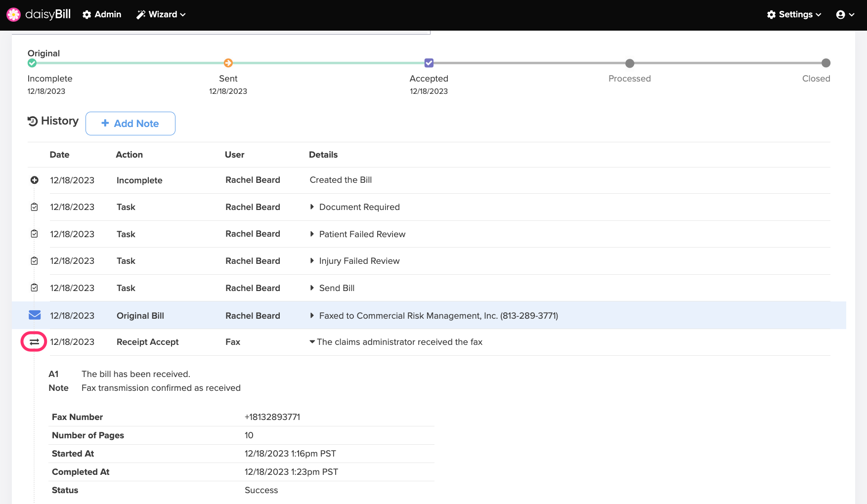Open the Wizard menu

[x=161, y=15]
